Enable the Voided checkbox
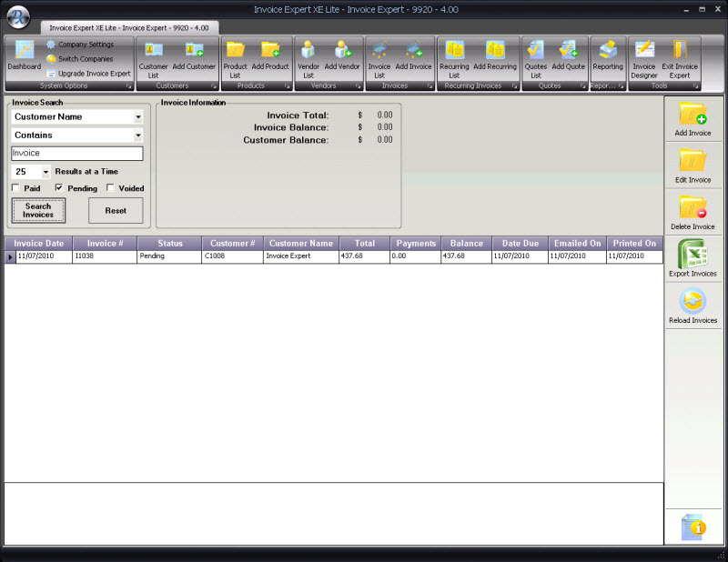 click(110, 188)
